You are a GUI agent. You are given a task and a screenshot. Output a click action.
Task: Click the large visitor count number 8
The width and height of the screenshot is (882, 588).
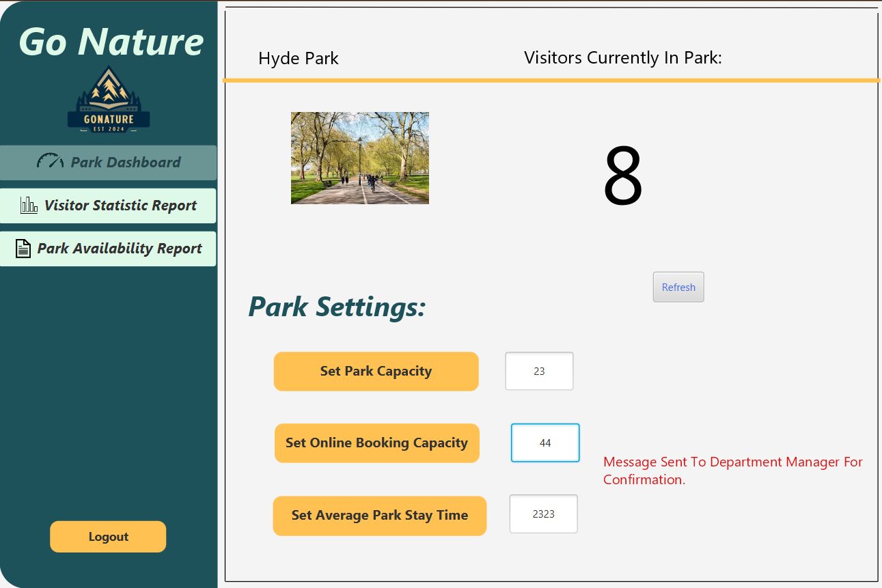click(x=623, y=176)
